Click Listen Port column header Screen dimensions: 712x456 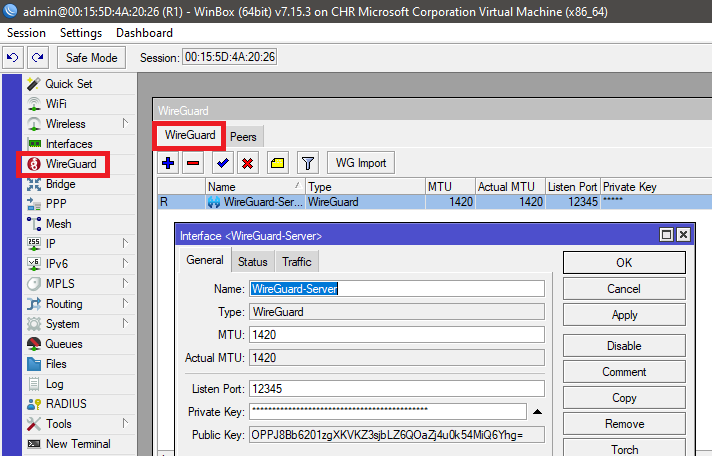click(x=573, y=187)
